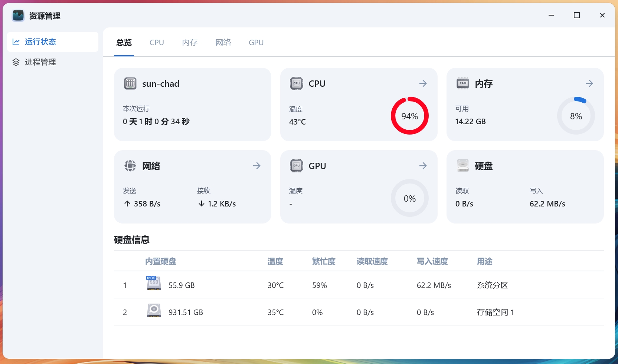Close the 资源管理 window
618x364 pixels.
(x=602, y=15)
